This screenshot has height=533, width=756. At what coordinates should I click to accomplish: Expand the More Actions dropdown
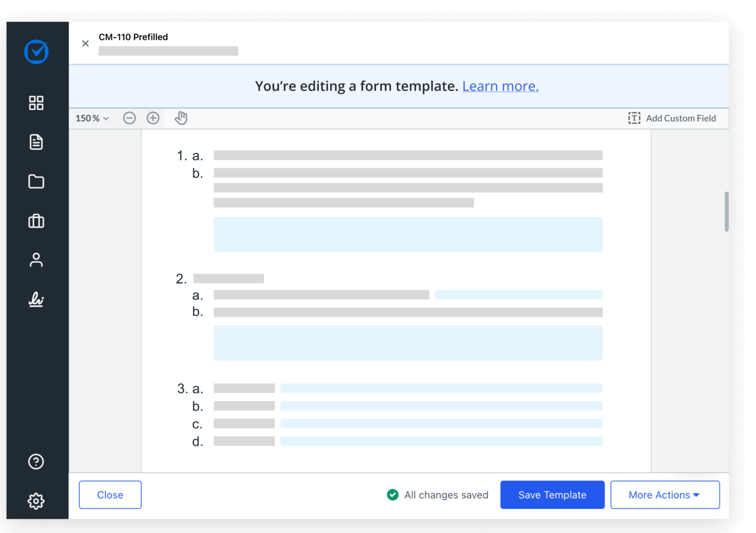tap(664, 495)
